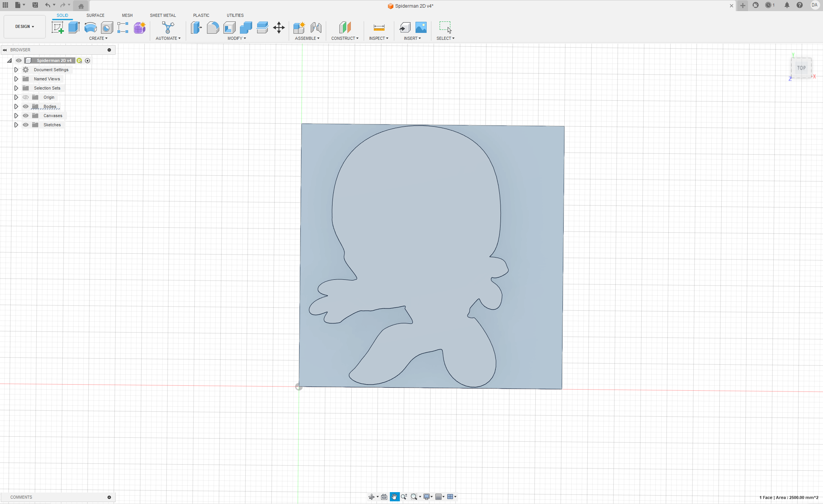Open notifications bell

coord(787,5)
